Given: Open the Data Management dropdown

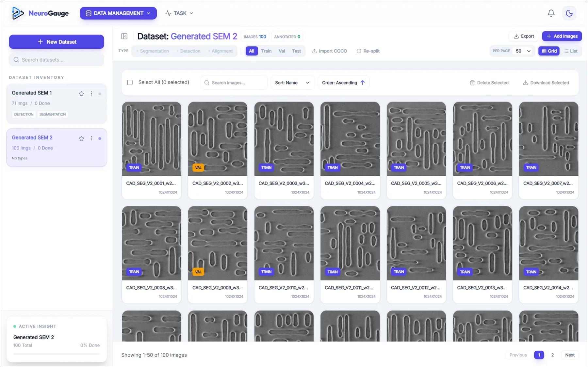Looking at the screenshot, I should tap(118, 13).
